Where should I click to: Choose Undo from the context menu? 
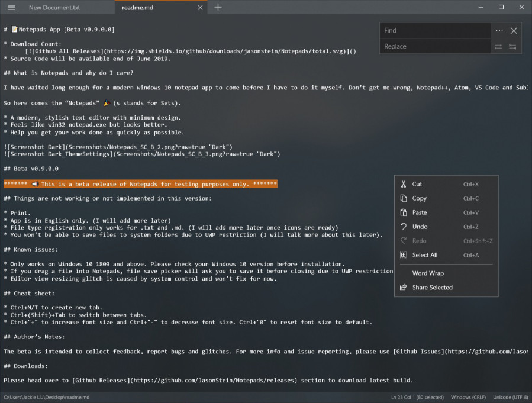(x=446, y=227)
